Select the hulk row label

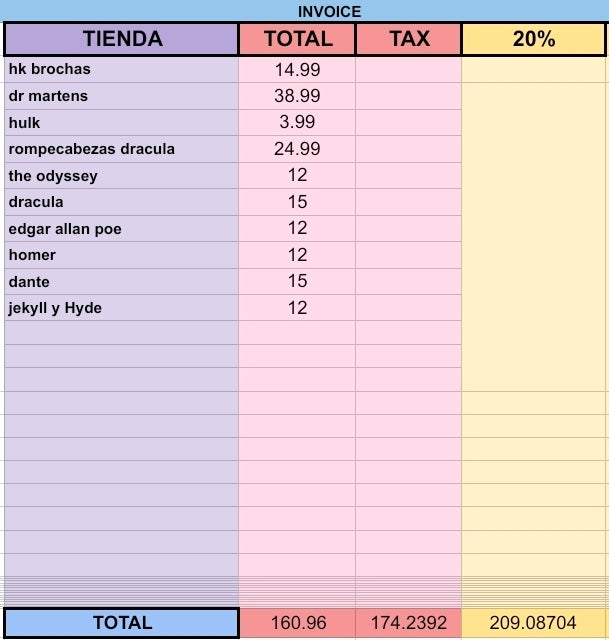[x=121, y=122]
